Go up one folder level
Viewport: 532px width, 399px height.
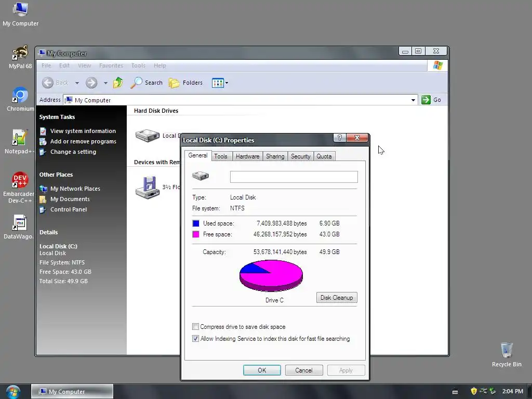(x=118, y=83)
